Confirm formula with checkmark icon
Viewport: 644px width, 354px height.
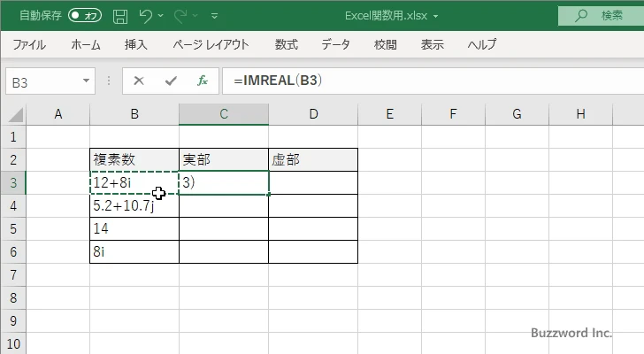coord(171,81)
